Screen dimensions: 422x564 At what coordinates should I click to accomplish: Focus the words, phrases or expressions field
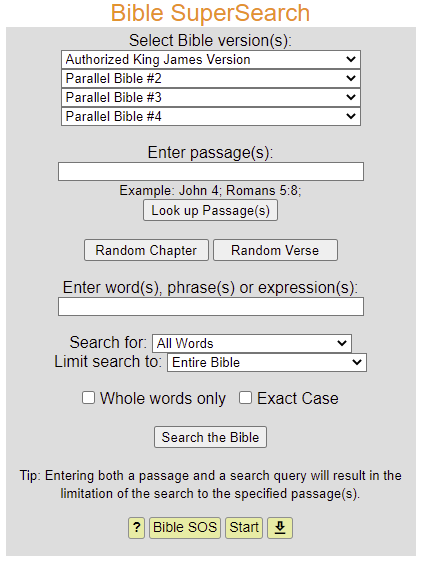click(x=211, y=306)
